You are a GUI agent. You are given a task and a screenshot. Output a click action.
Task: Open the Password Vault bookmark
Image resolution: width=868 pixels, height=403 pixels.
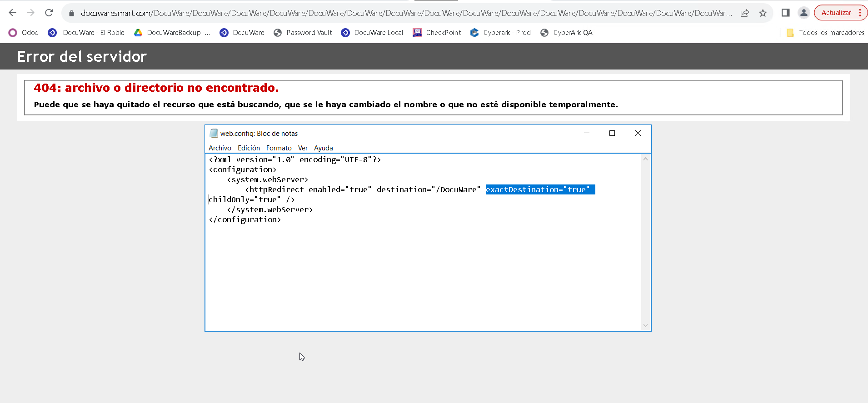click(303, 33)
